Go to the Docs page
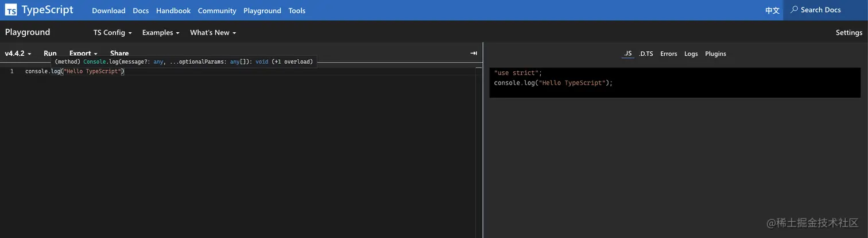 click(x=141, y=10)
